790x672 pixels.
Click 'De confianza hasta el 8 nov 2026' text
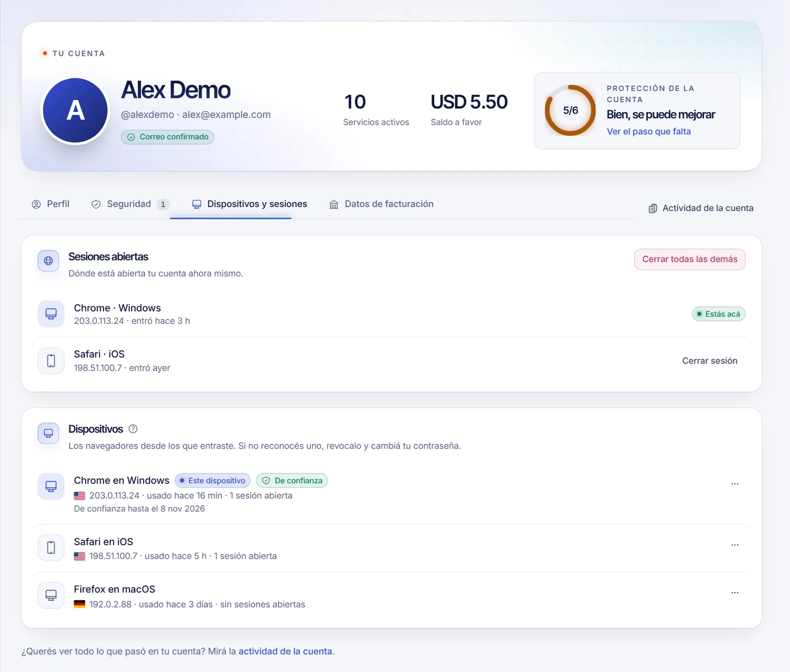[139, 509]
